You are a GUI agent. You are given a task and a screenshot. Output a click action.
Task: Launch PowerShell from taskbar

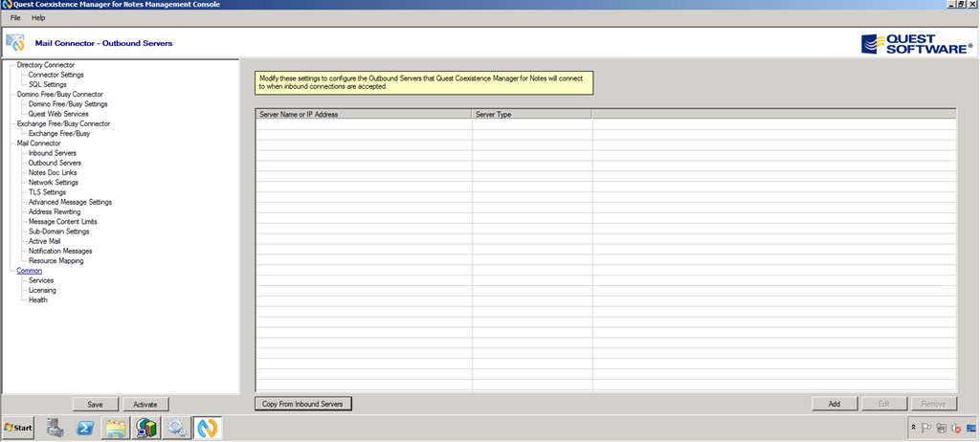(85, 429)
